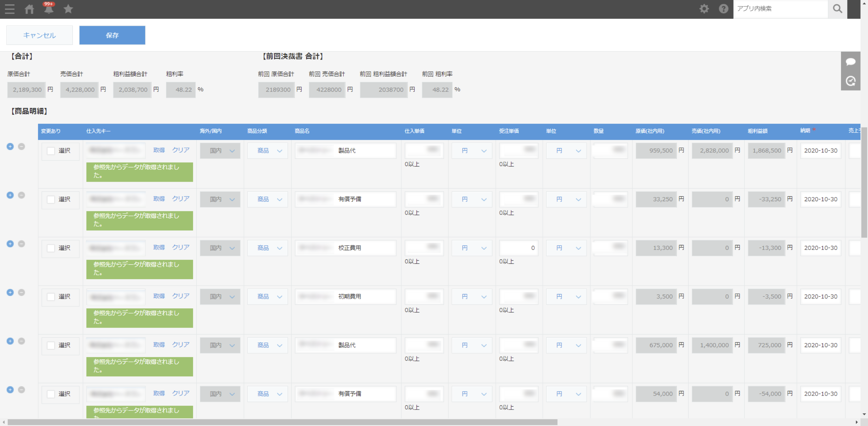
Task: Open 国内 dropdown in second row
Action: [x=220, y=199]
